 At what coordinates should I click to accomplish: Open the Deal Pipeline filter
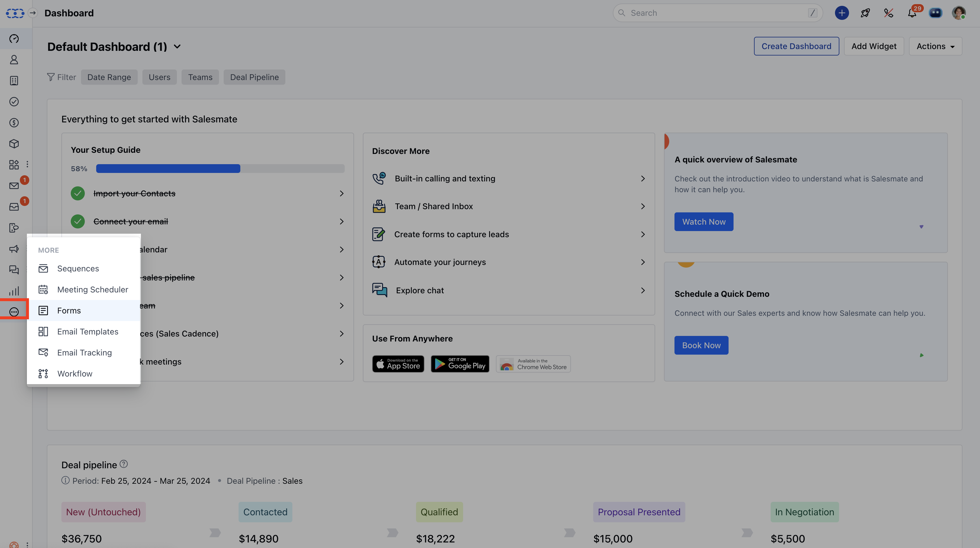coord(255,77)
